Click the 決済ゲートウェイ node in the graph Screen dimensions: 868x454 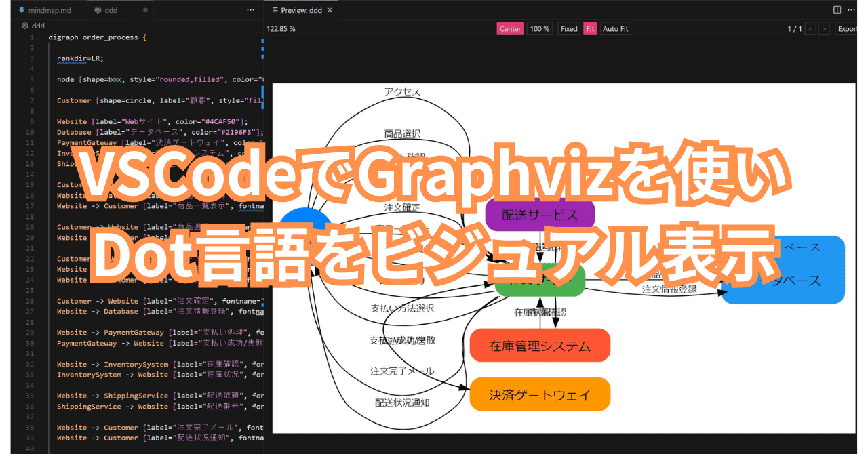(x=540, y=394)
